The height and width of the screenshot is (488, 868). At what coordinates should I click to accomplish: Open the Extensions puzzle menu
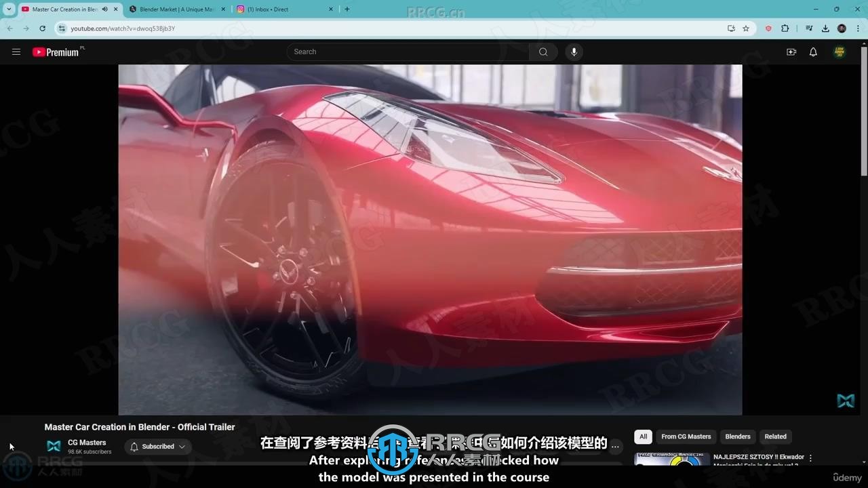(x=785, y=28)
